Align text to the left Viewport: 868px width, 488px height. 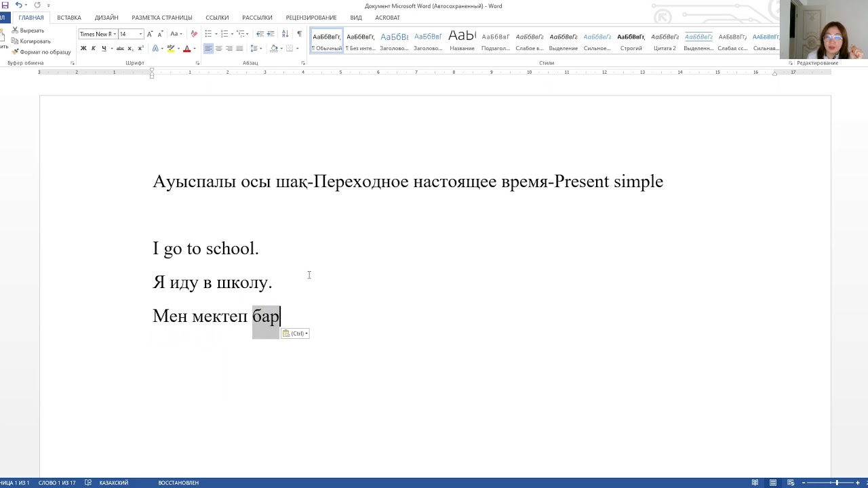pyautogui.click(x=208, y=48)
